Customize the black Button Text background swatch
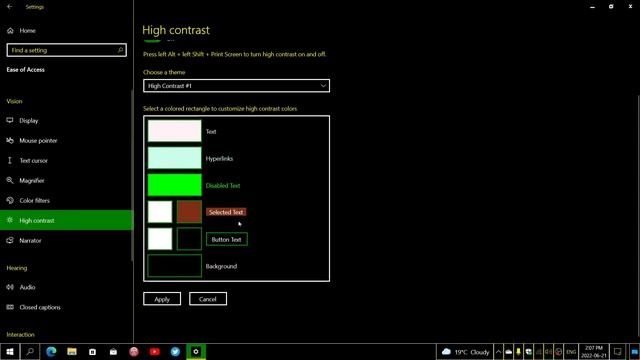The image size is (640, 360). (x=189, y=239)
